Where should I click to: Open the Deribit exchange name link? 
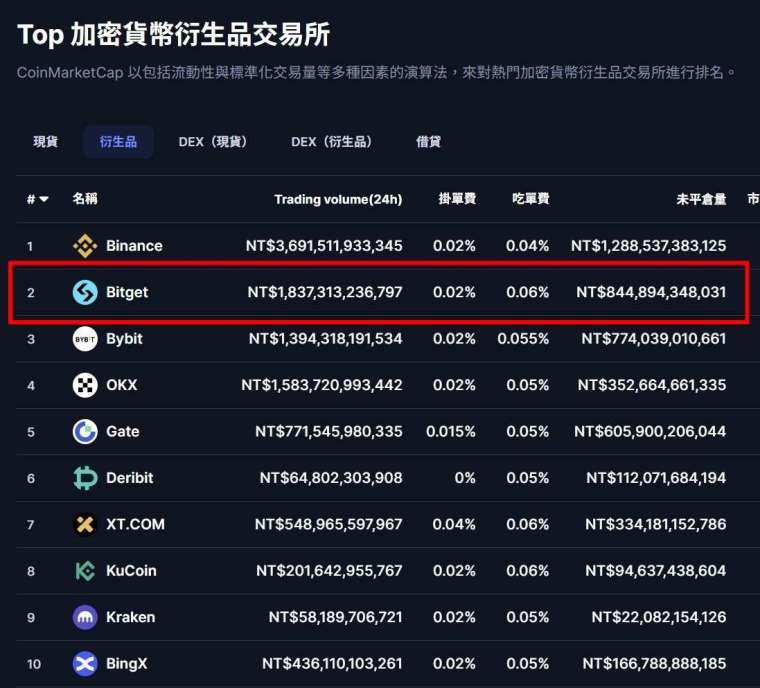tap(130, 478)
